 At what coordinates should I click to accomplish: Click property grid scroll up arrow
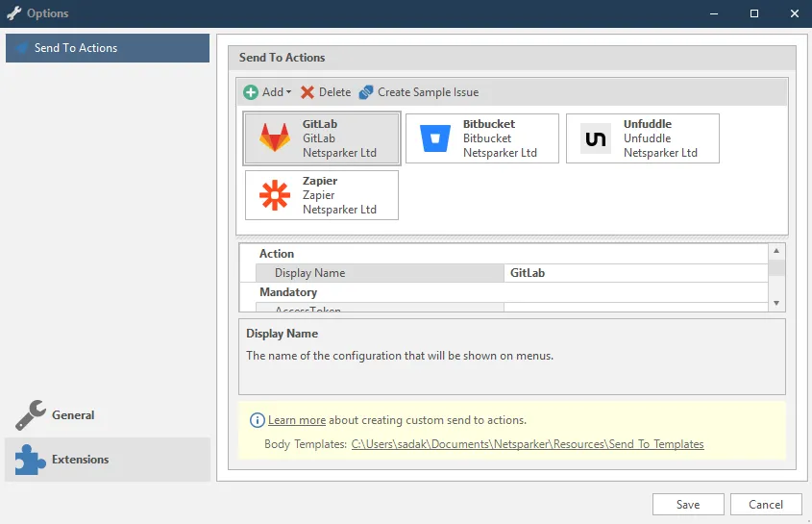[x=776, y=251]
